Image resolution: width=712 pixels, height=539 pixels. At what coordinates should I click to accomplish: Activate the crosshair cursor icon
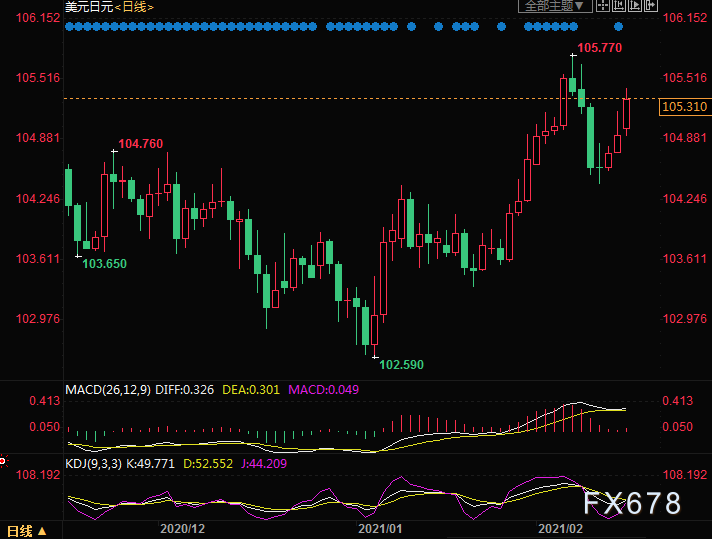(x=603, y=5)
